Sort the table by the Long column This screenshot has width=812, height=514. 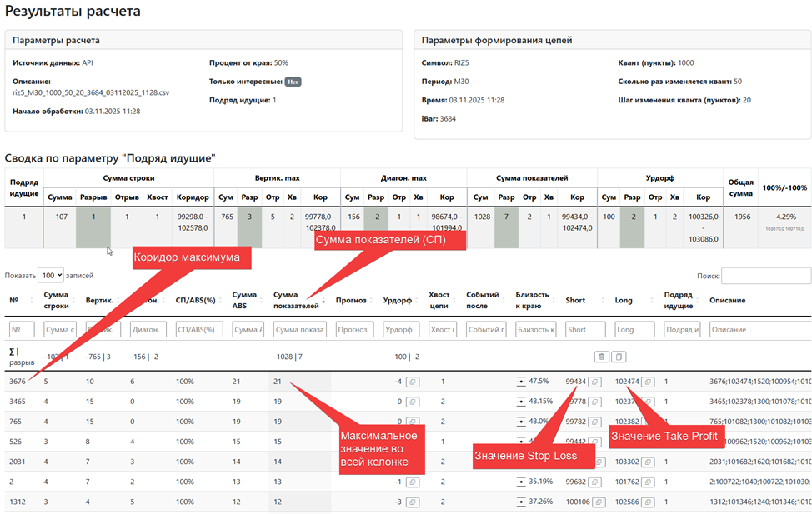coord(624,300)
